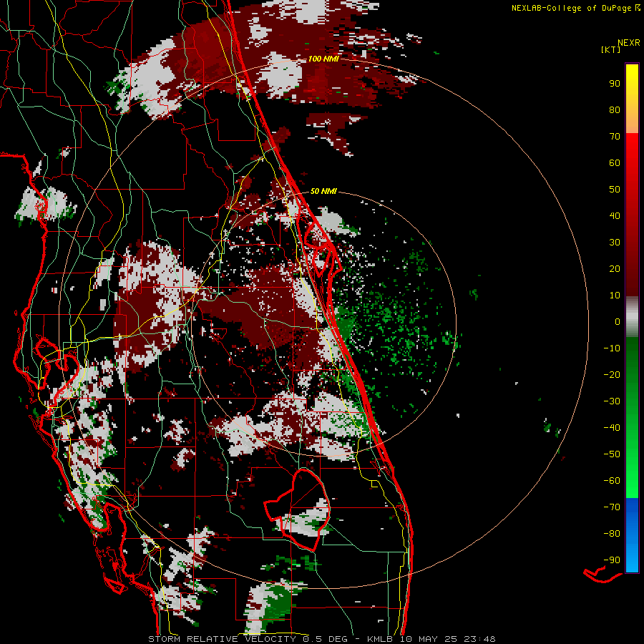Click the -20 value on the velocity scale
This screenshot has width=644, height=644.
(612, 374)
